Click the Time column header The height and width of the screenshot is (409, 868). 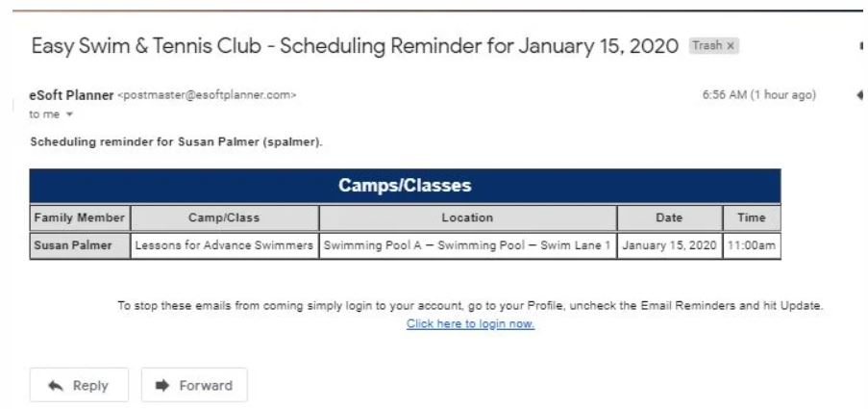pos(751,218)
